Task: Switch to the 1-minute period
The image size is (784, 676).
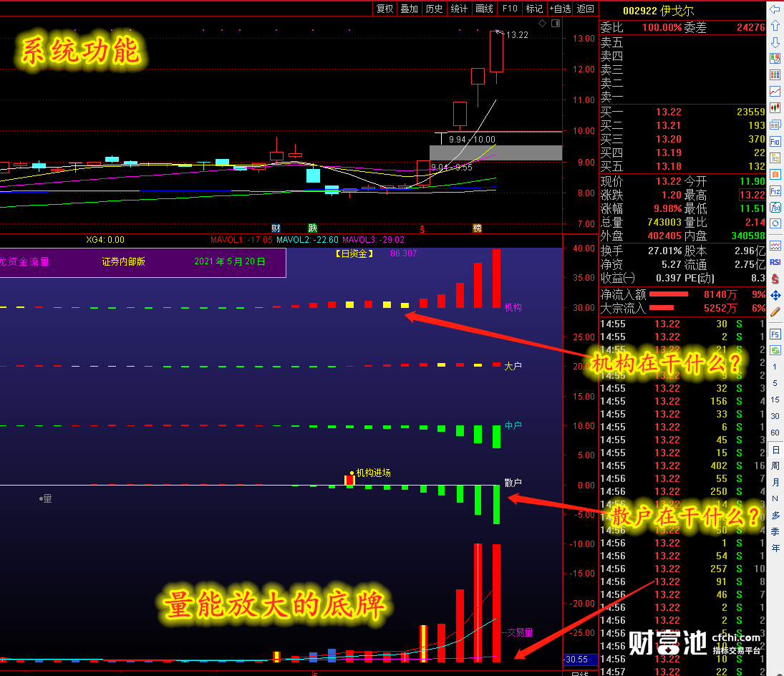Action: click(775, 367)
